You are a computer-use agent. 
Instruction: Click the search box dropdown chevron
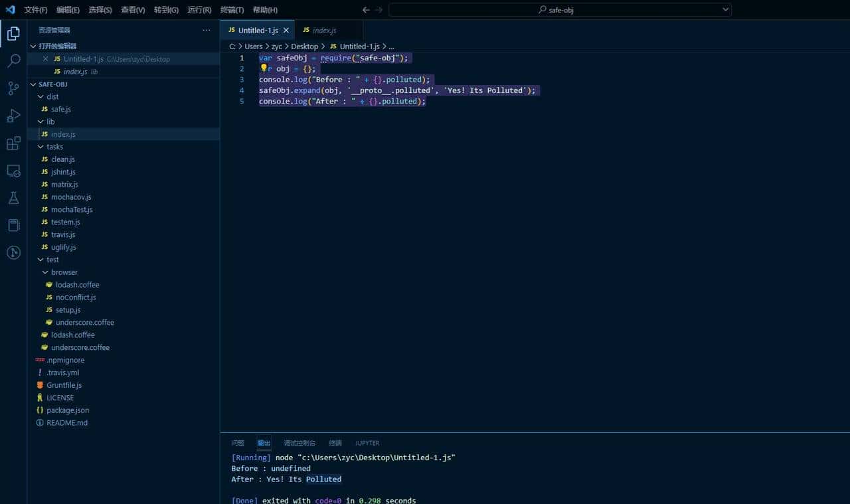point(726,9)
